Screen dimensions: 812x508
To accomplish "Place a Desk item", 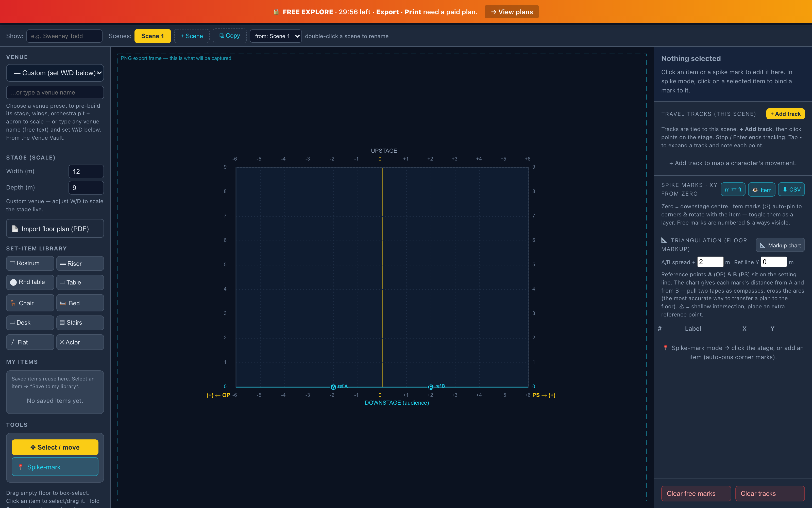I will (30, 323).
